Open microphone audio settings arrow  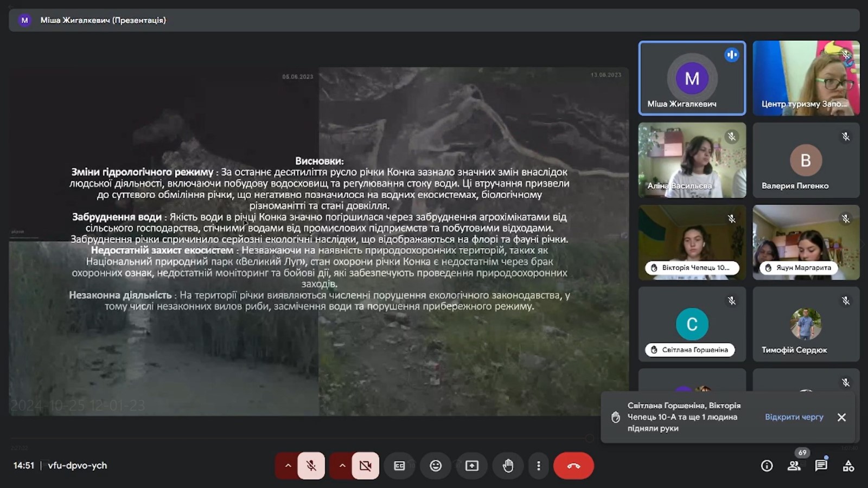pyautogui.click(x=288, y=466)
